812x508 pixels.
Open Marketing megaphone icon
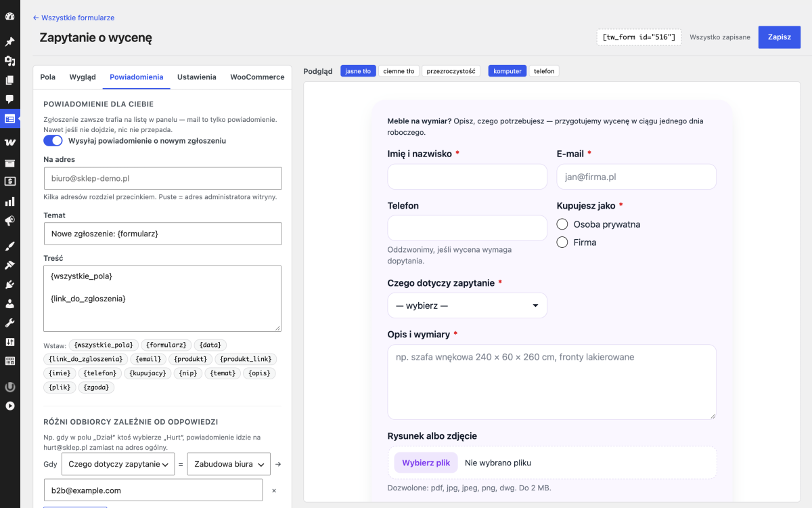[x=10, y=221]
